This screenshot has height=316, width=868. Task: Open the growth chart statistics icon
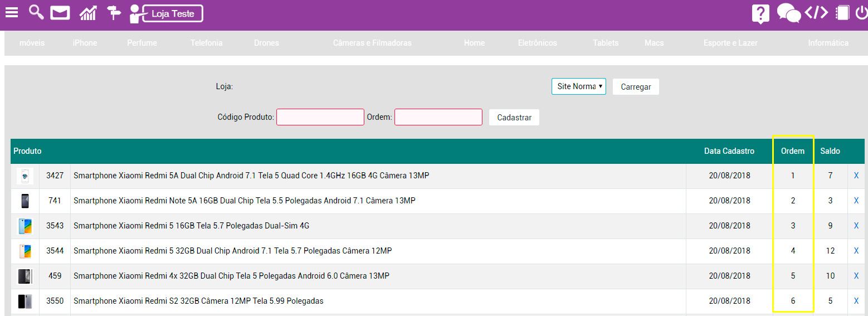tap(88, 13)
